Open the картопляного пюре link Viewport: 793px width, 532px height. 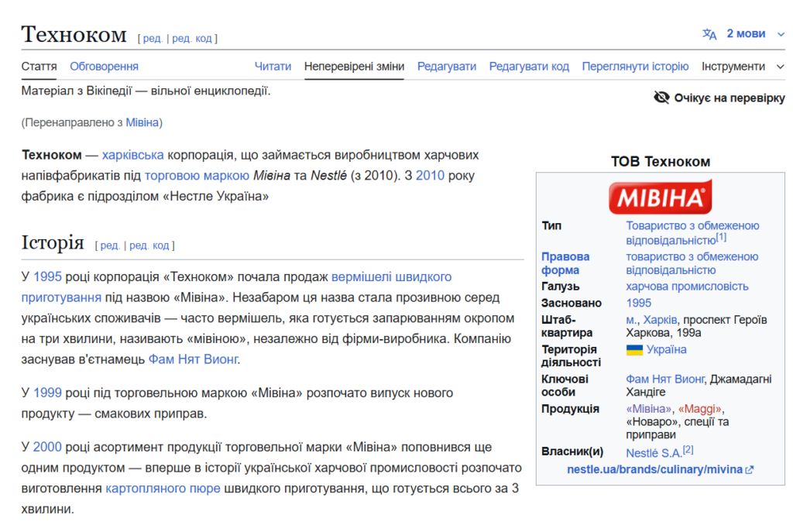click(x=163, y=489)
